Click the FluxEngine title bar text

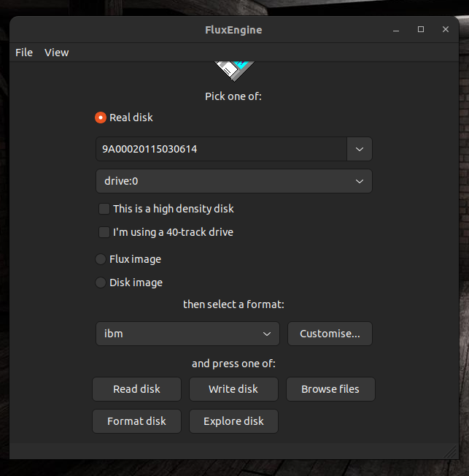coord(233,30)
